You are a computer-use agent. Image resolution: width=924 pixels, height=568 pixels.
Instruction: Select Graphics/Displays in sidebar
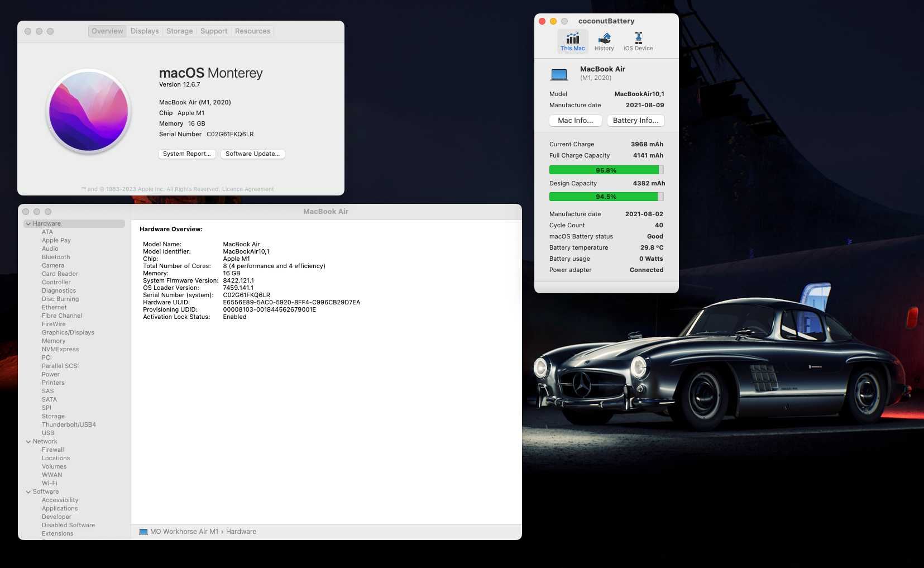pos(68,332)
